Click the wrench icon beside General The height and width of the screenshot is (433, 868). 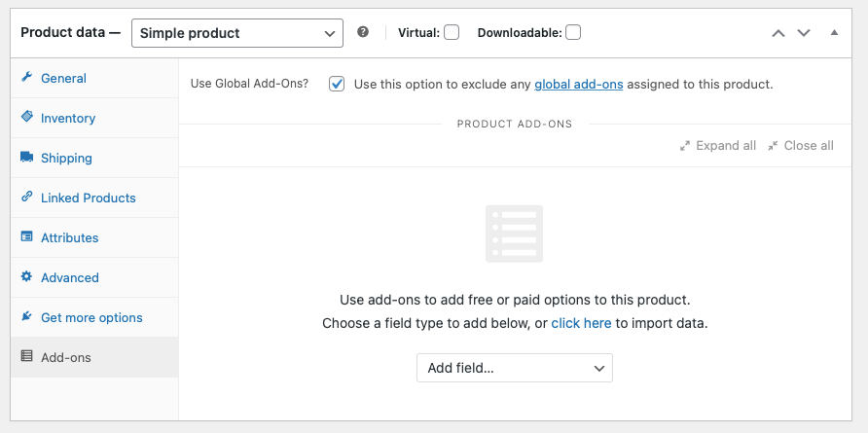[x=27, y=78]
